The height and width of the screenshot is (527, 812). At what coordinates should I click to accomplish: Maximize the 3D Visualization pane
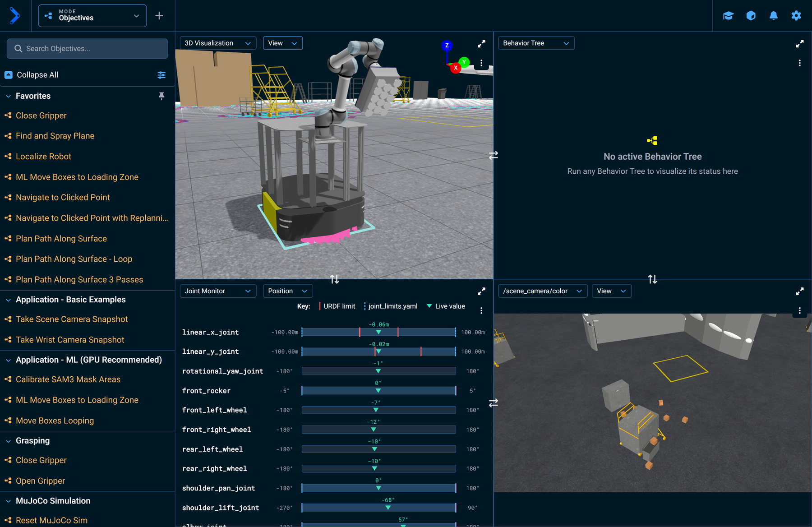pyautogui.click(x=481, y=43)
